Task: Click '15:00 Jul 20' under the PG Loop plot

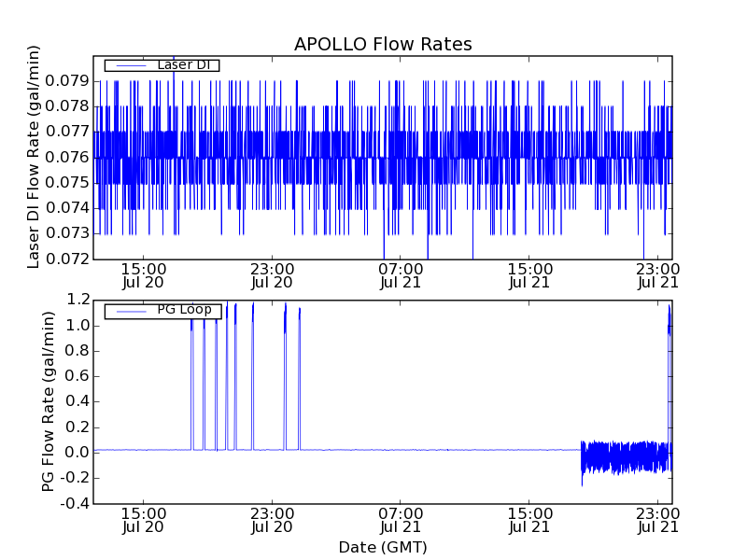Action: point(143,521)
